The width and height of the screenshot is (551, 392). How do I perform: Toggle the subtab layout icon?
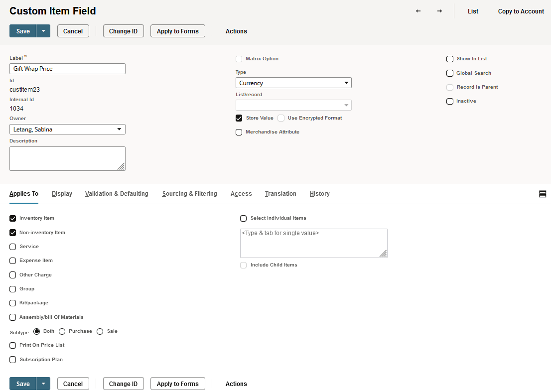(543, 194)
